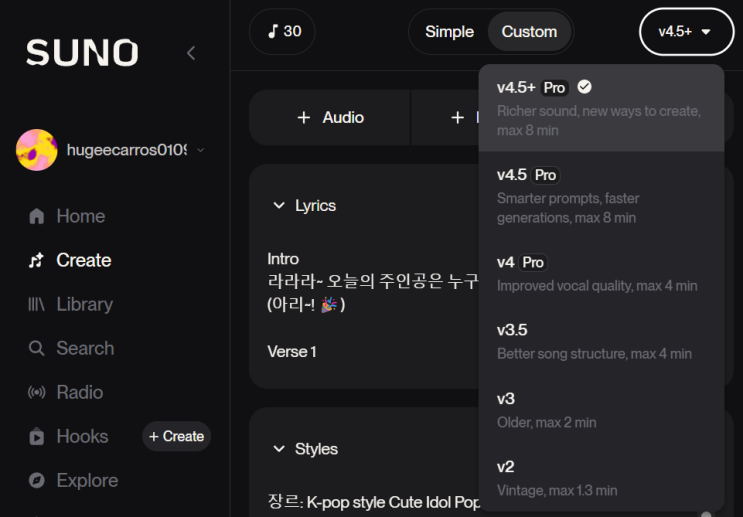Click the Radio broadcast icon

pyautogui.click(x=37, y=392)
